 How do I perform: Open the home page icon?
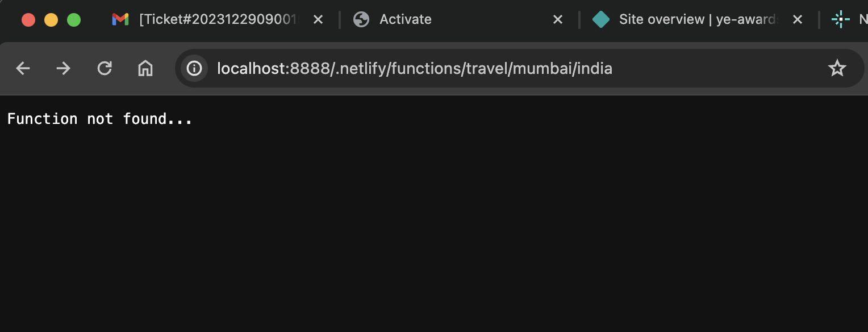145,69
